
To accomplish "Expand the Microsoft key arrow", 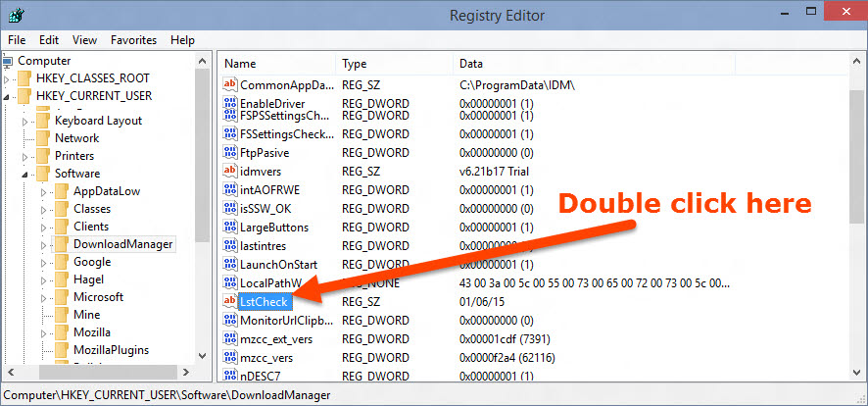I will coord(45,297).
